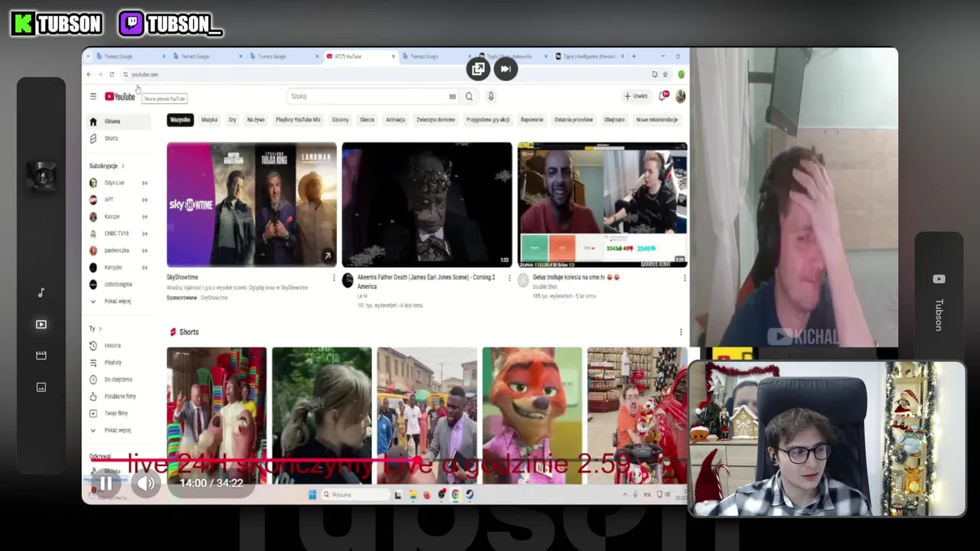Open options menu for SkyShowtime ad

pos(334,278)
